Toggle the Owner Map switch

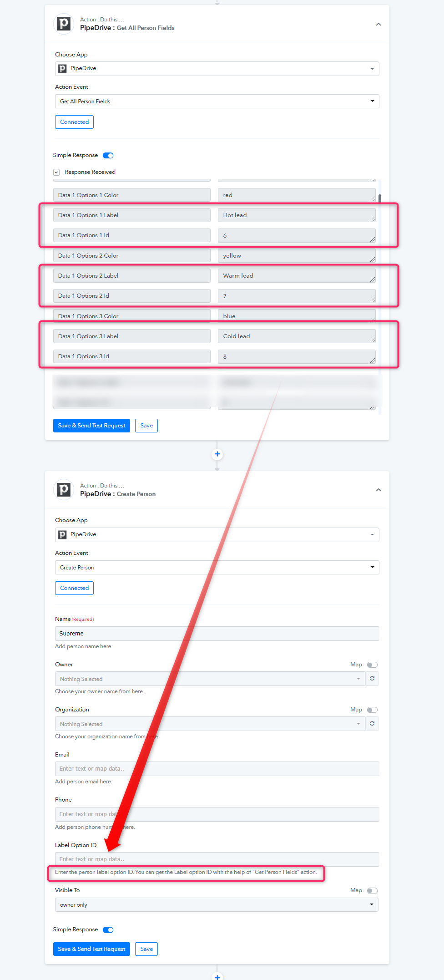pos(373,665)
